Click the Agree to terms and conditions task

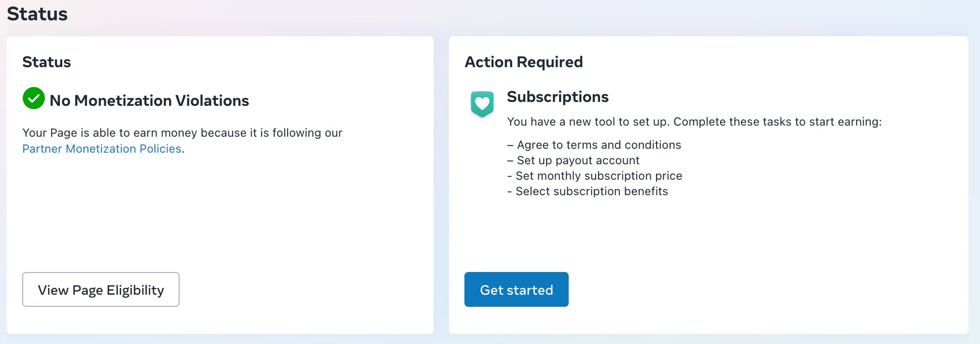tap(594, 145)
